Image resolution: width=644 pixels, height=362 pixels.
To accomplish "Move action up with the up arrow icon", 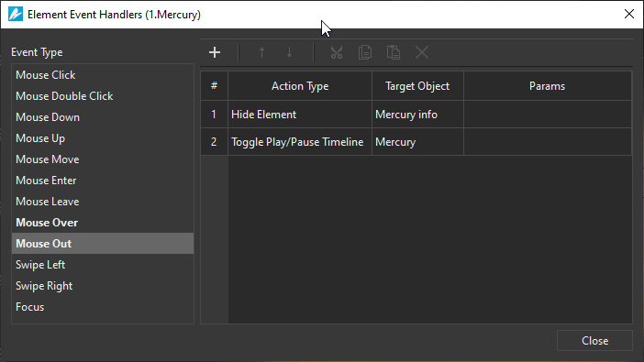I will click(x=261, y=52).
